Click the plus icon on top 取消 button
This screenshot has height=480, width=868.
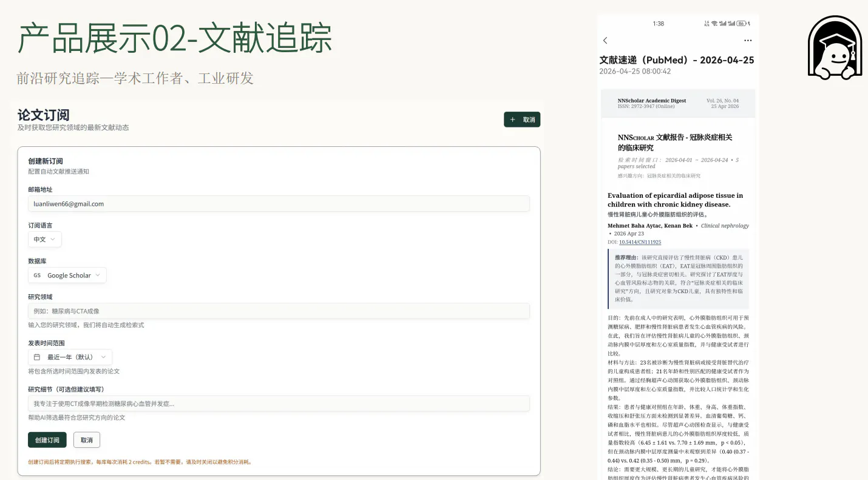513,120
